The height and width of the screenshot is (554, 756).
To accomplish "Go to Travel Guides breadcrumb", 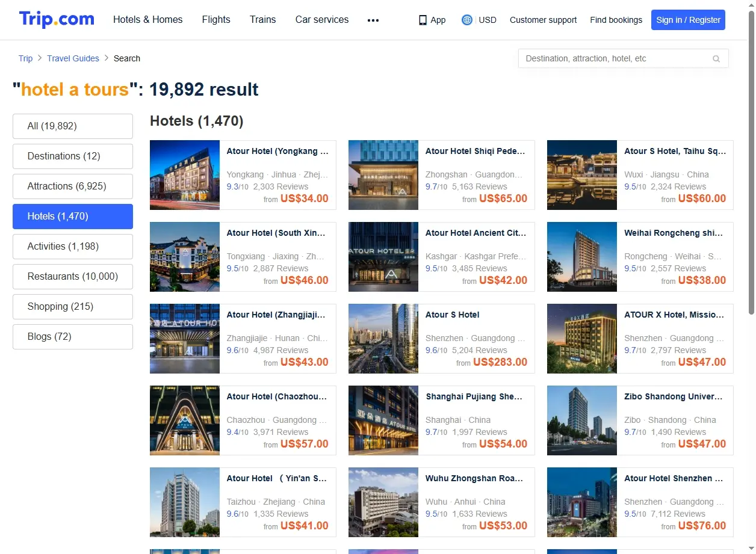I will (x=73, y=58).
